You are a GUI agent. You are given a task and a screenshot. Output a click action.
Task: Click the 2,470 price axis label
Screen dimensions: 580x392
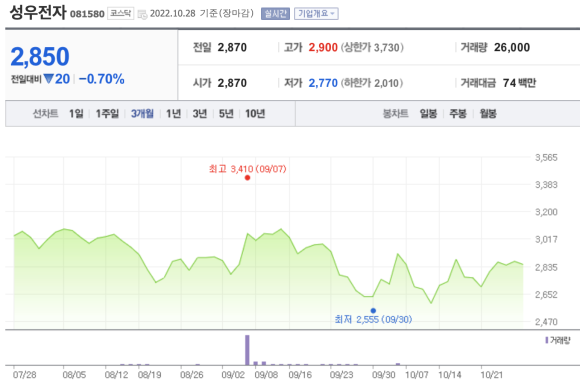click(546, 322)
